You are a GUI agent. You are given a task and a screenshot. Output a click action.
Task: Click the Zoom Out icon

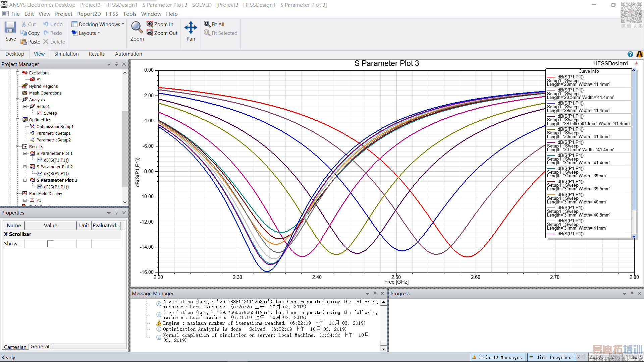click(x=150, y=33)
